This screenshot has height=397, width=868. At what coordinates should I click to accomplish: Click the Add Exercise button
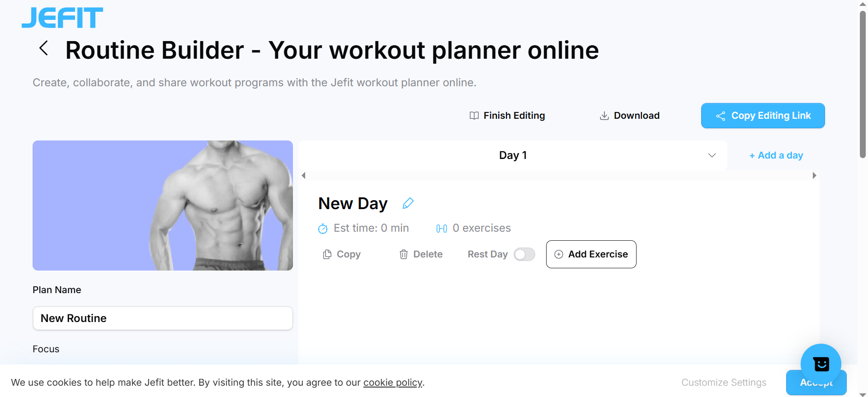coord(591,254)
